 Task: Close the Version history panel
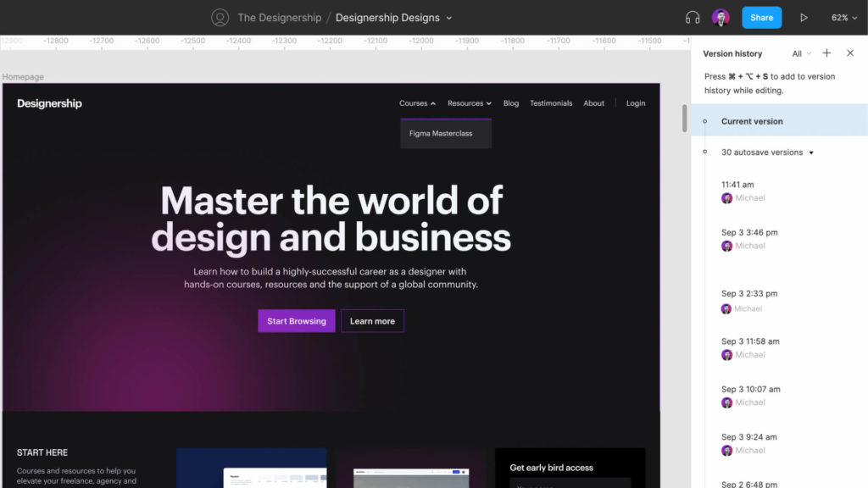[x=850, y=53]
